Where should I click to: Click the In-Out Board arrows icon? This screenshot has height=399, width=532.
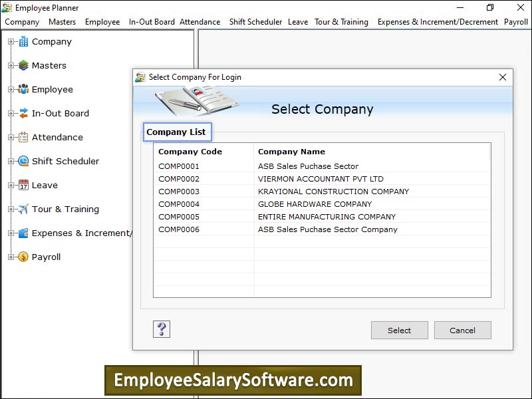pyautogui.click(x=23, y=113)
